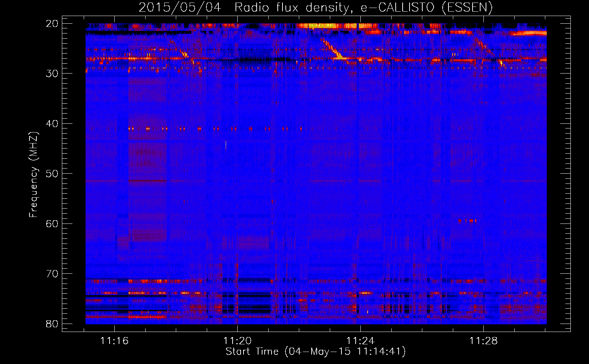Click the 20 MHz frequency tick label
Viewport: 589px width, 364px height.
click(52, 23)
